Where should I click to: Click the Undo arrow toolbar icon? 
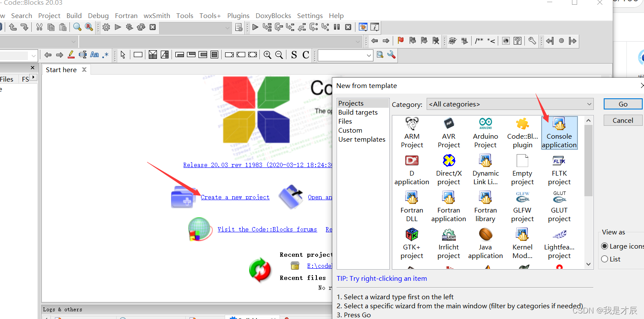[x=13, y=27]
